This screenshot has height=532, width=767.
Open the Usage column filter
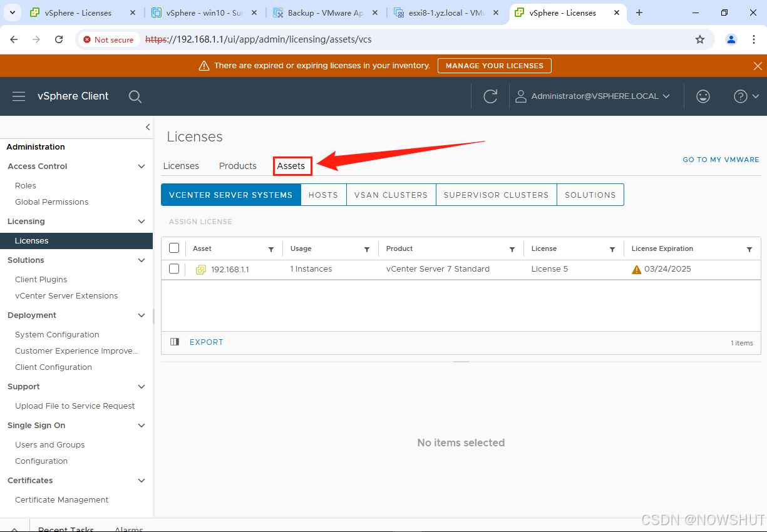tap(367, 249)
